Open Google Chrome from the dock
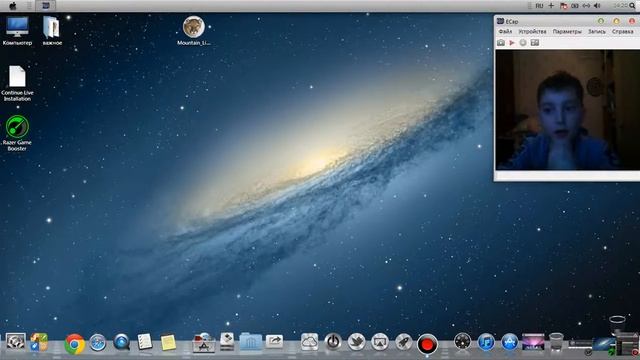Image resolution: width=640 pixels, height=360 pixels. click(x=74, y=344)
